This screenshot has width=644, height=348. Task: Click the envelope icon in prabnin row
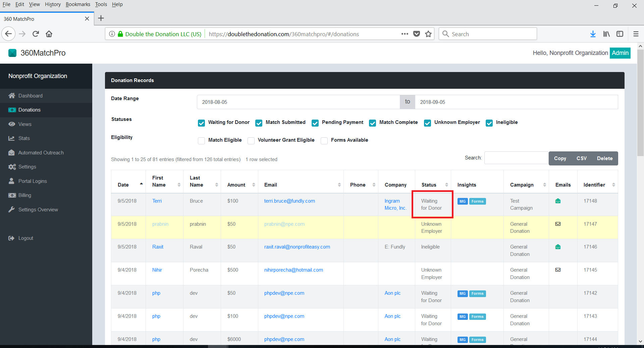click(x=558, y=224)
